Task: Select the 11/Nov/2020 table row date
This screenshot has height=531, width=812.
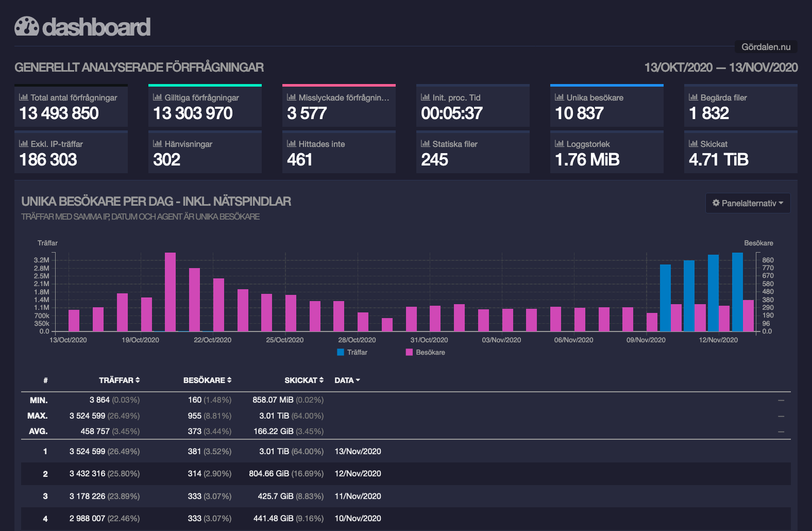Action: 358,496
